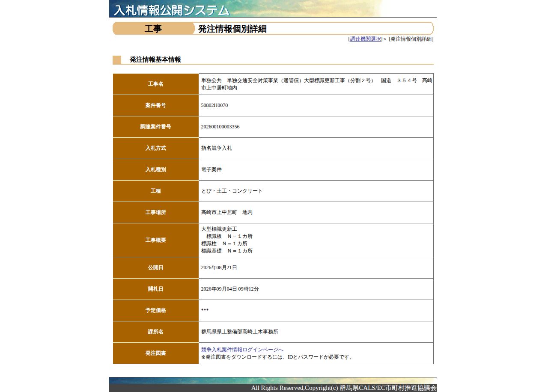Select the construction name text starting 単独公共
The width and height of the screenshot is (548, 392).
(316, 84)
